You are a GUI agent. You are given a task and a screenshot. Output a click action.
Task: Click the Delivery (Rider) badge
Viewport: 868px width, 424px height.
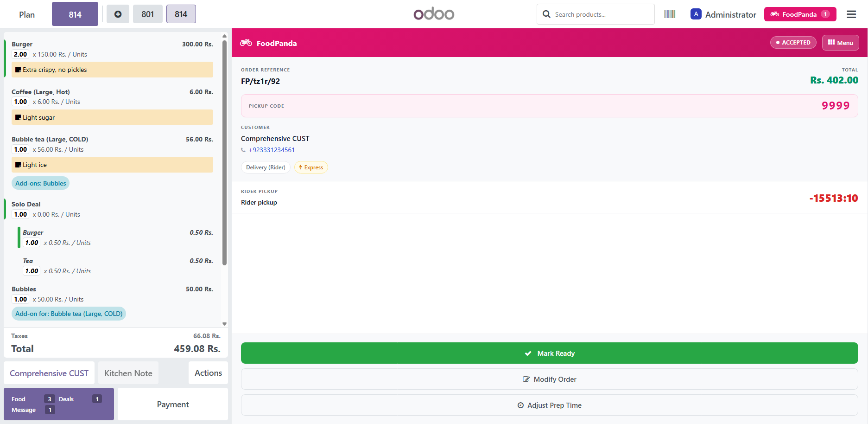[266, 167]
